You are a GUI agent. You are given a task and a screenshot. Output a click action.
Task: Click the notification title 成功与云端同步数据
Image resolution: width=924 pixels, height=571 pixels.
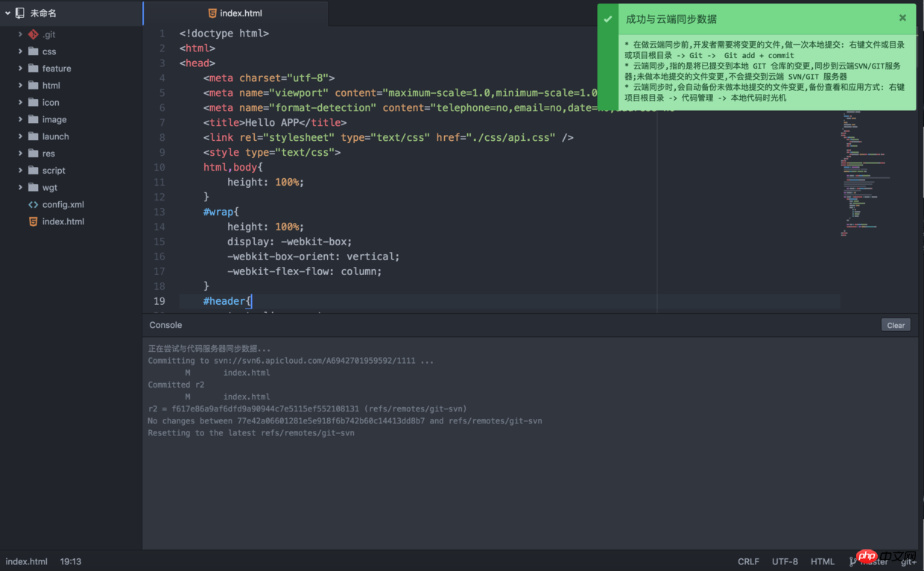(671, 19)
